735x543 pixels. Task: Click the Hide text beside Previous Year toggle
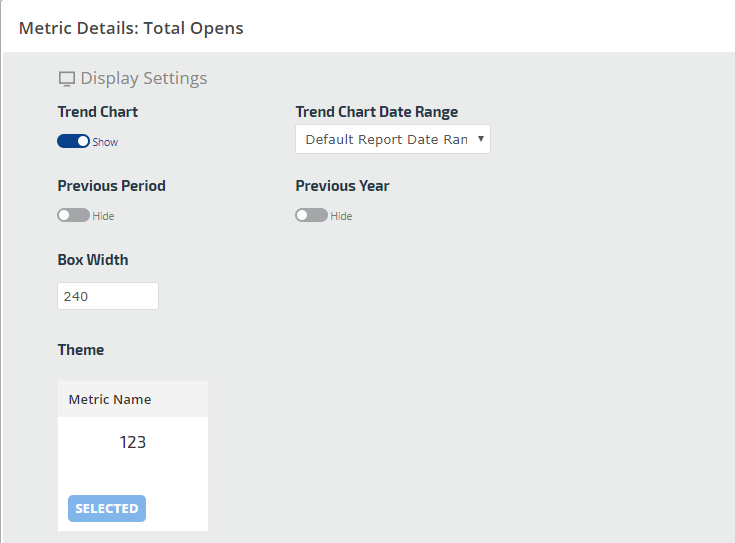[342, 216]
